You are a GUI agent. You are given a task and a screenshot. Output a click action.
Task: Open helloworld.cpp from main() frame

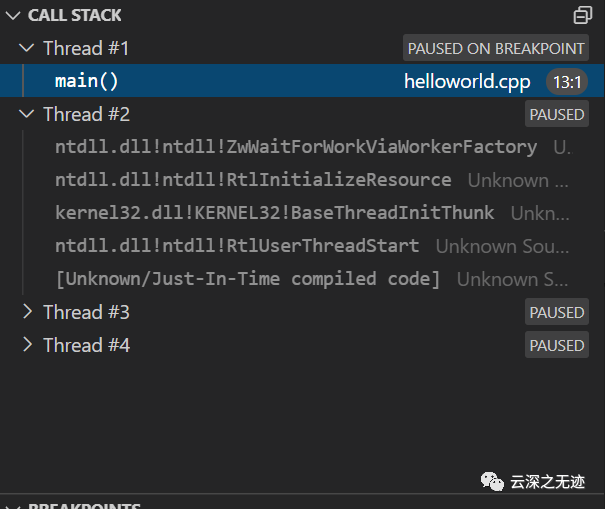coord(467,81)
